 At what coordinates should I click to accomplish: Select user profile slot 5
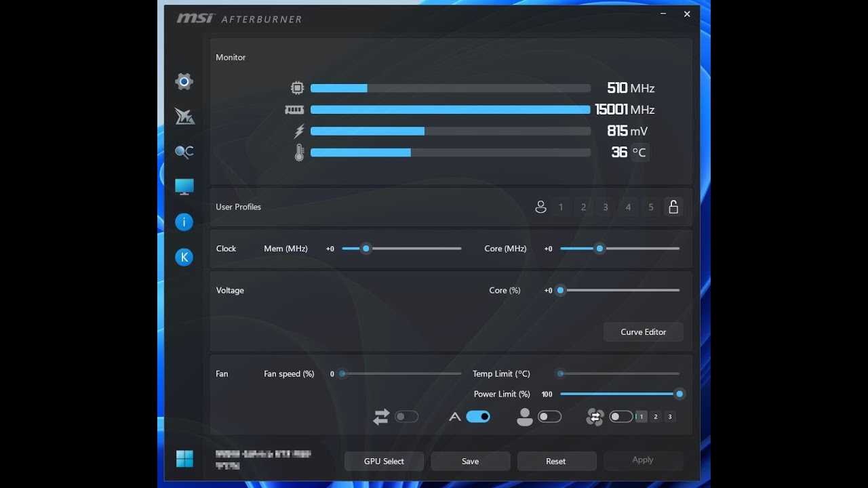651,207
